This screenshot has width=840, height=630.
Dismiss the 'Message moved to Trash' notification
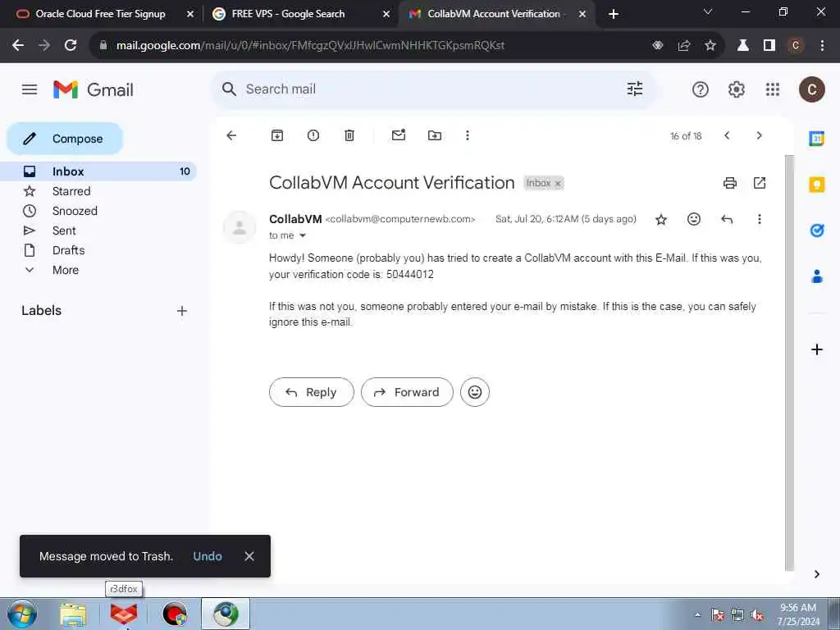point(249,556)
